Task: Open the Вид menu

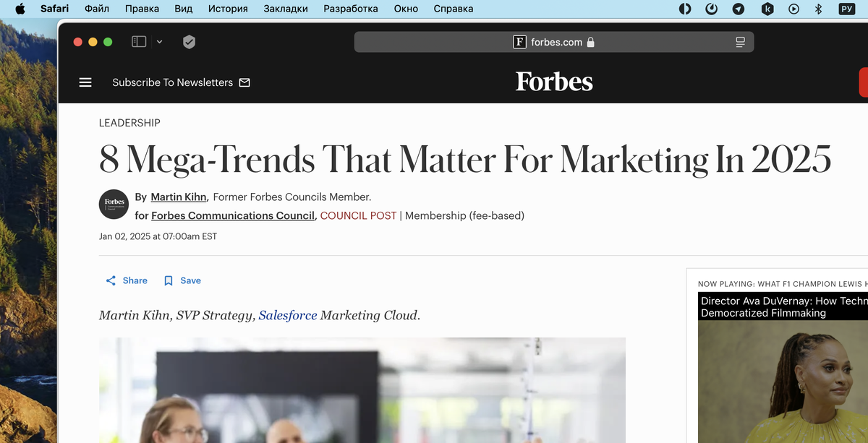Action: pyautogui.click(x=184, y=9)
